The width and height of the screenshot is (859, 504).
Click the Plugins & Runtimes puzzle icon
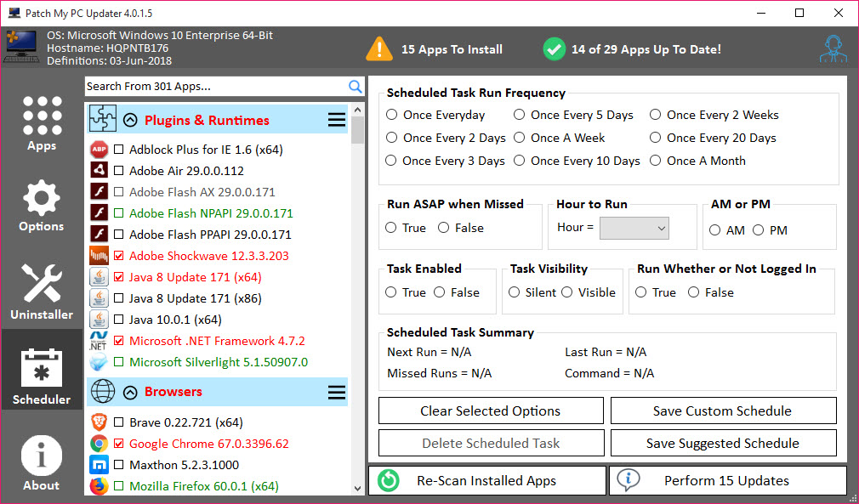click(x=102, y=119)
